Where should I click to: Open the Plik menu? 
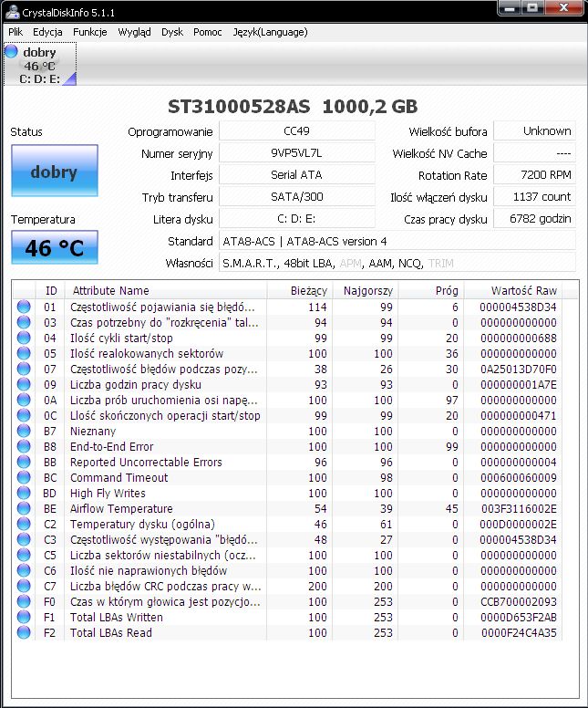[x=15, y=32]
